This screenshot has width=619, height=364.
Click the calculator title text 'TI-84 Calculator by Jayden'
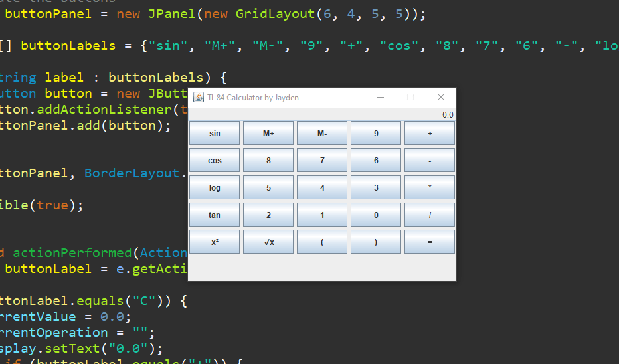(253, 98)
